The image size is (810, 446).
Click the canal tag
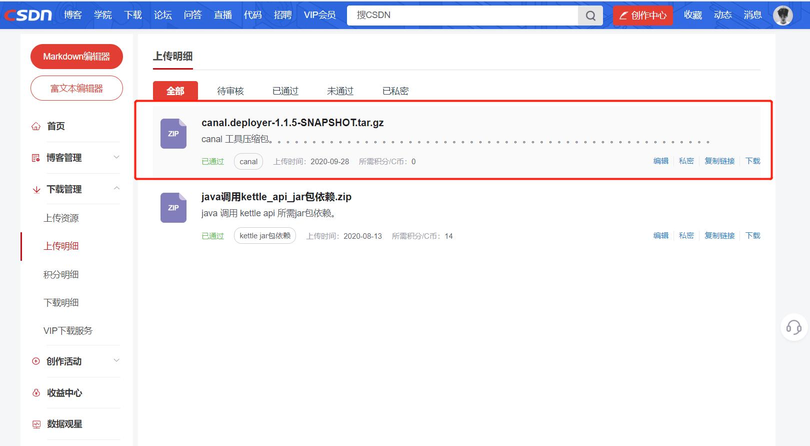pos(248,162)
